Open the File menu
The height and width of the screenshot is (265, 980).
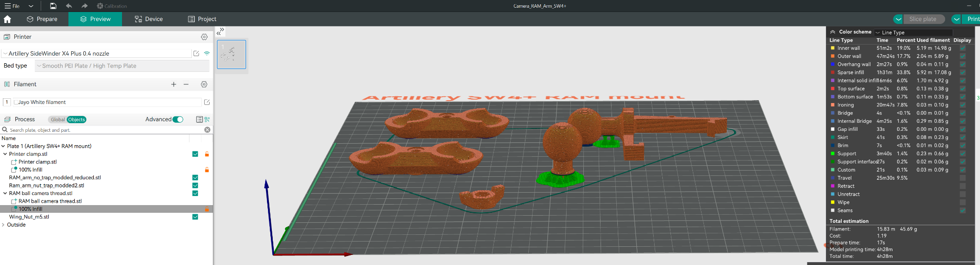(12, 6)
